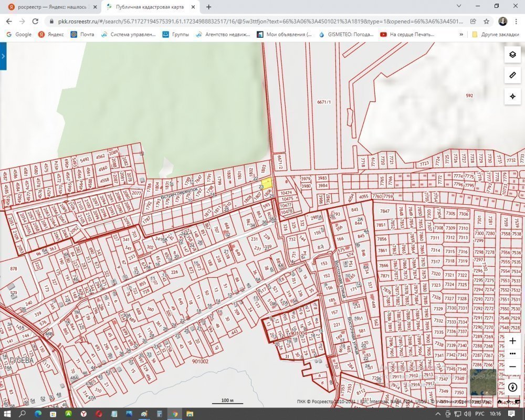Screen dimensions: 525x420
Task: Switch basemap using satellite thumbnail
Action: [483, 383]
